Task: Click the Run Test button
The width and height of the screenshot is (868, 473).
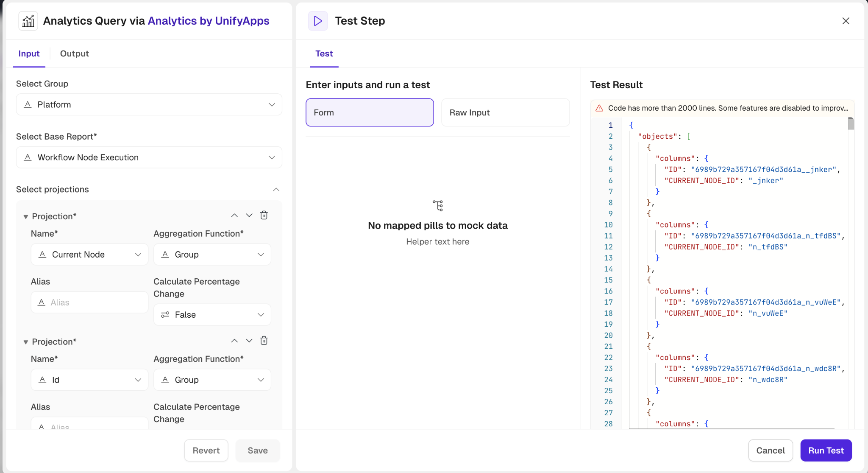Action: (x=826, y=451)
